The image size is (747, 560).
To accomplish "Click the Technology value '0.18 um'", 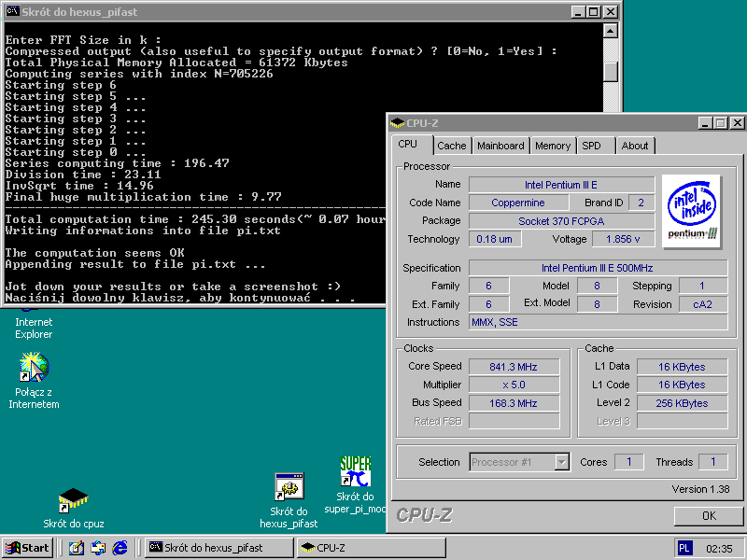I will (495, 239).
